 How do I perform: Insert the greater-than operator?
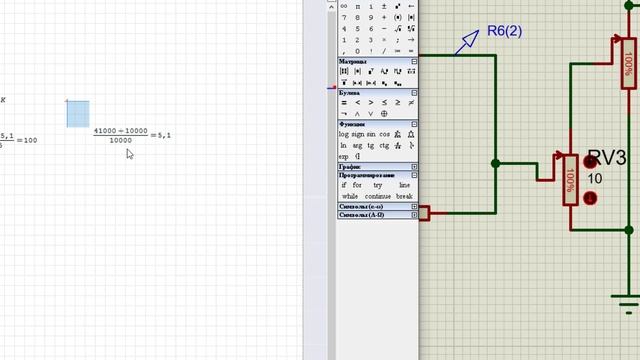point(371,103)
